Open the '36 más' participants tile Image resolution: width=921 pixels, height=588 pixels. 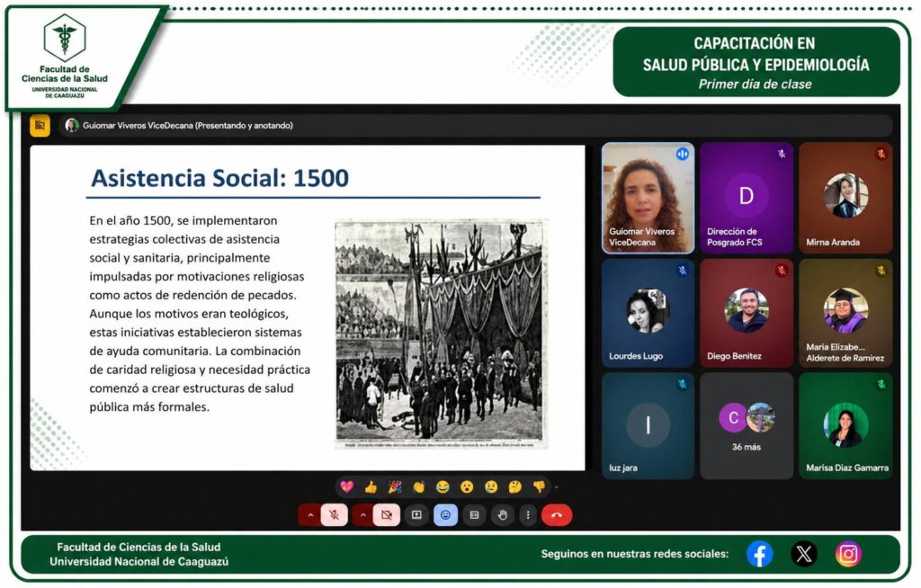coord(747,425)
